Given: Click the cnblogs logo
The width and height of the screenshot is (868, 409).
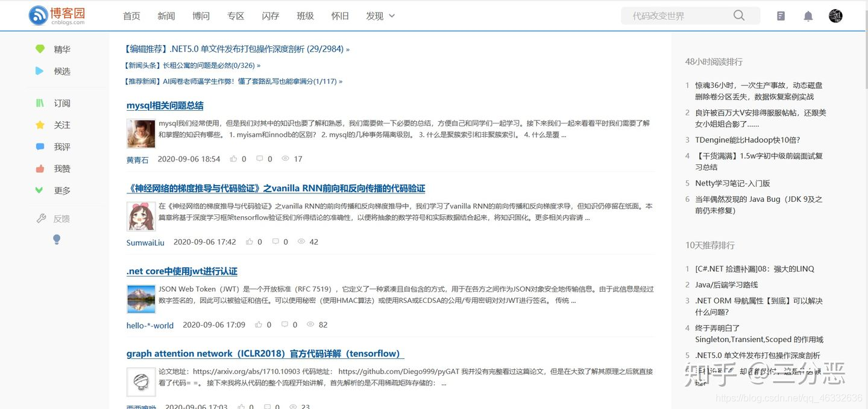Looking at the screenshot, I should (x=57, y=16).
